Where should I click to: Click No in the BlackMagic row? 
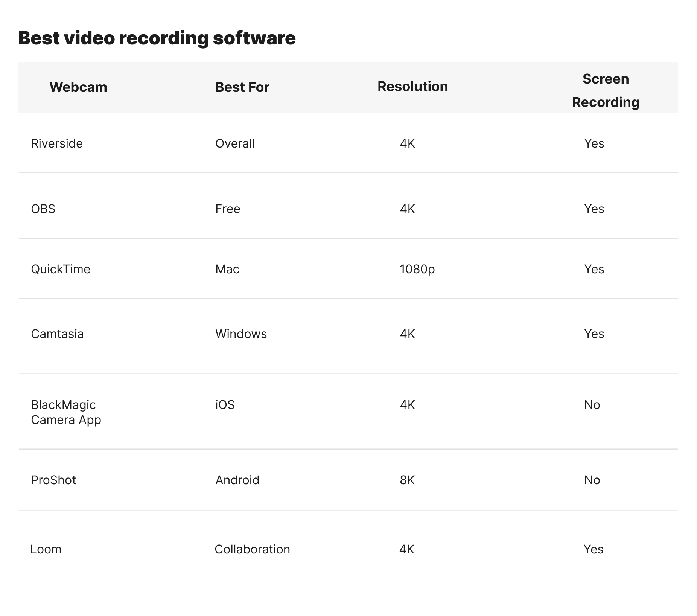click(592, 405)
